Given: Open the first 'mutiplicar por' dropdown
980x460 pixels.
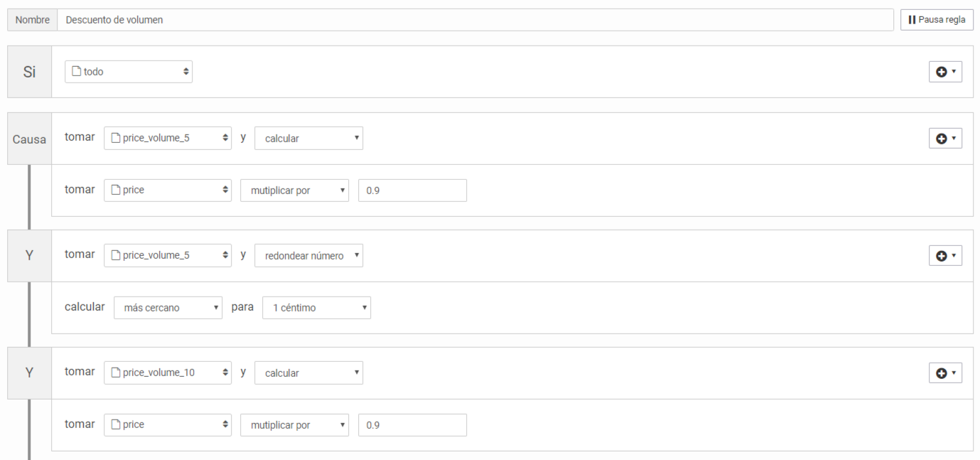Looking at the screenshot, I should tap(294, 191).
